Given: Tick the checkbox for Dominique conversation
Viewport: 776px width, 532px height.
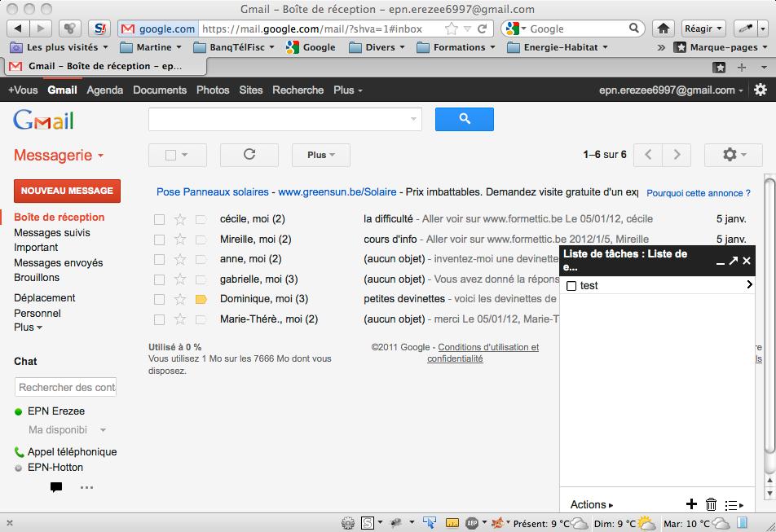Looking at the screenshot, I should [x=160, y=300].
